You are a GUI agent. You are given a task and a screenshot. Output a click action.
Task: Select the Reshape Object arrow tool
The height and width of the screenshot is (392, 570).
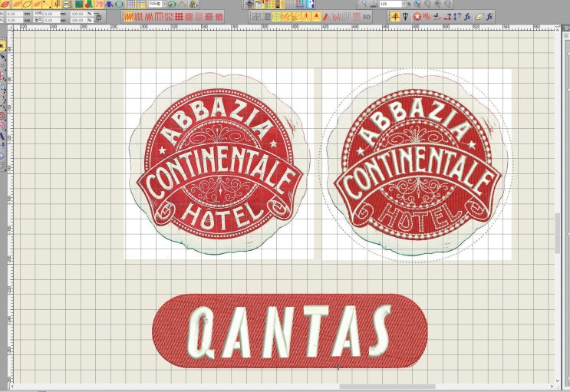pos(3,56)
